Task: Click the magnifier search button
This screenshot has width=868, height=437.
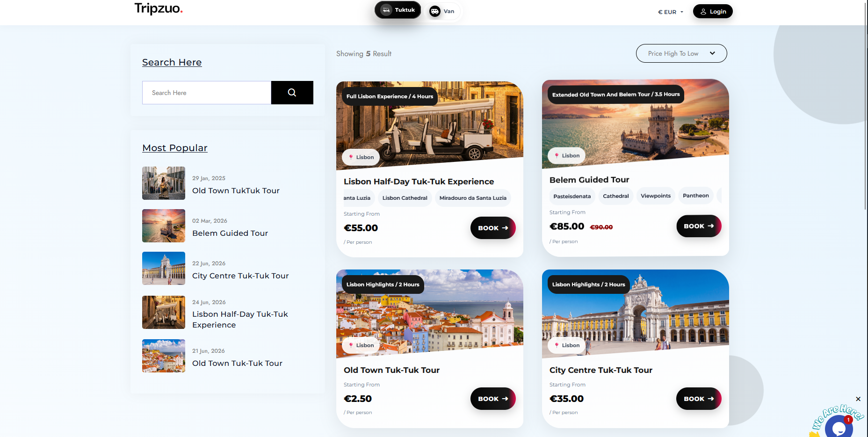Action: (292, 93)
